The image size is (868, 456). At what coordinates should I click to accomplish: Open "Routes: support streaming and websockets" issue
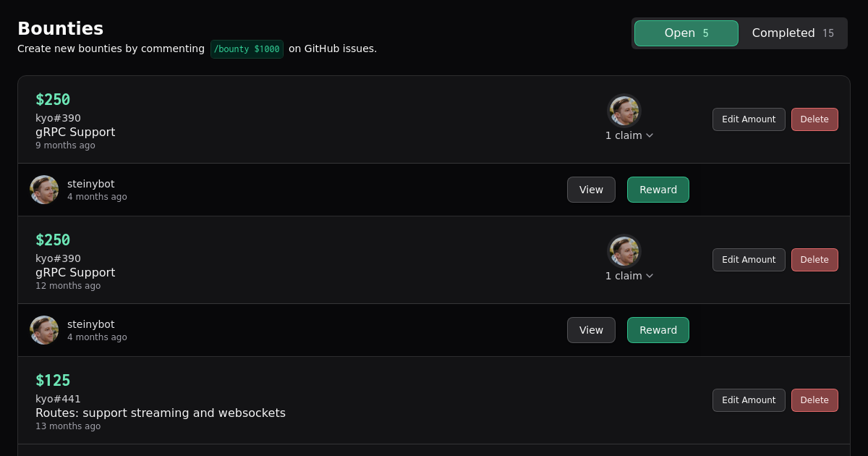click(161, 413)
